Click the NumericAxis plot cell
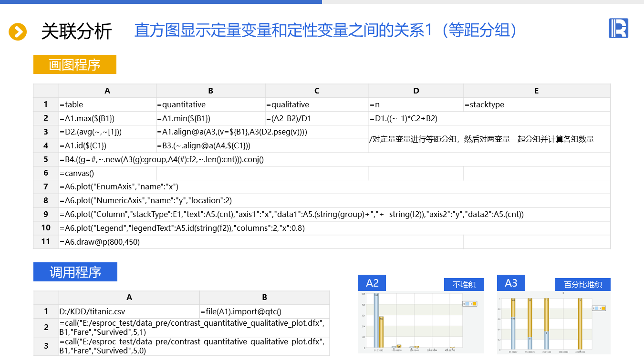644x362 pixels. 334,201
